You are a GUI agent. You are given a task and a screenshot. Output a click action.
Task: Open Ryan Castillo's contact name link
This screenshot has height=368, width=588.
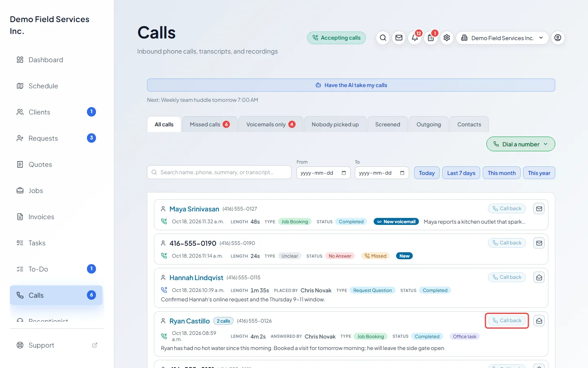point(189,321)
